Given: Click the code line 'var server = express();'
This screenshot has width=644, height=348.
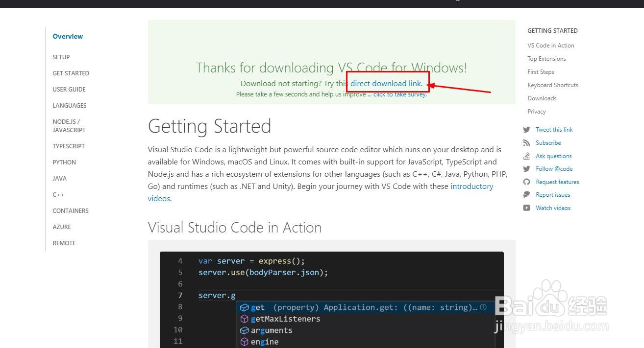Looking at the screenshot, I should pyautogui.click(x=251, y=261).
